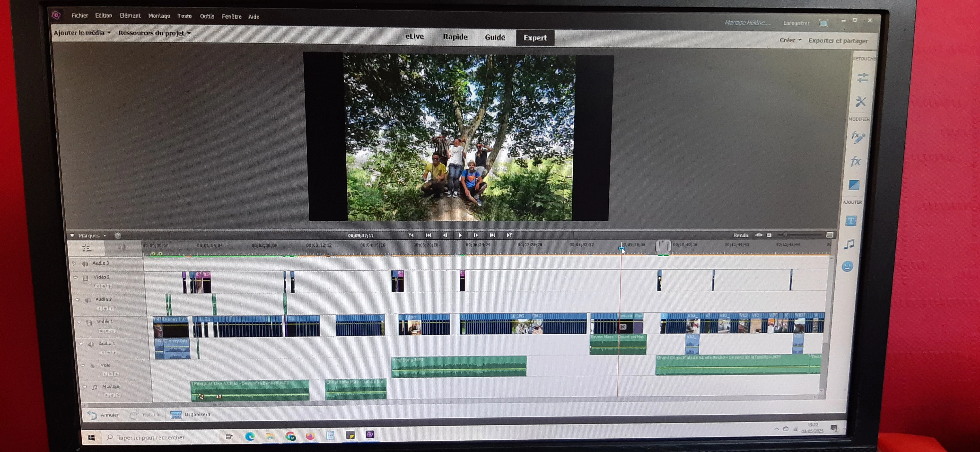Open the Créer dropdown

coord(790,40)
